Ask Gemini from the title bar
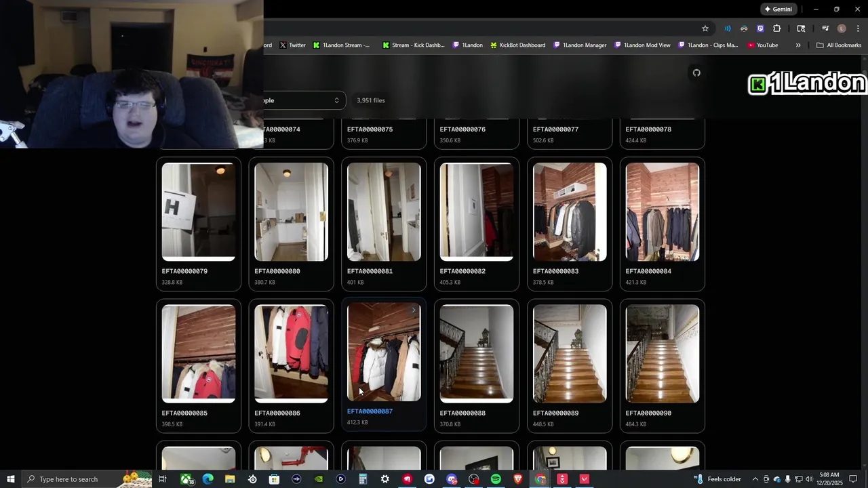 (778, 9)
